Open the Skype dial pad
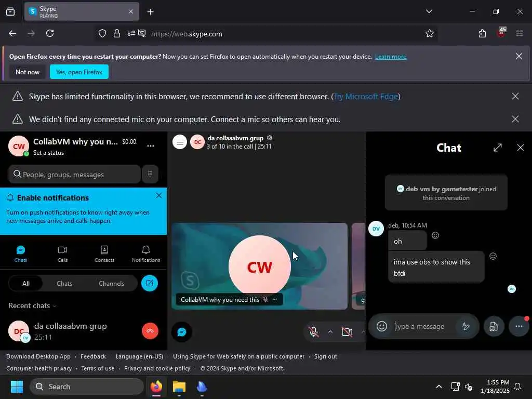532x399 pixels. [x=150, y=174]
